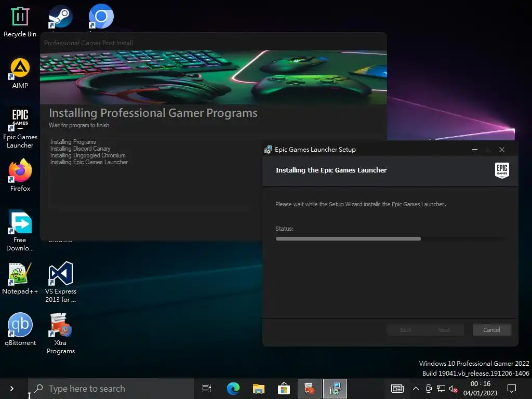
Task: Launch Microsoft Edge from the taskbar
Action: click(x=233, y=389)
